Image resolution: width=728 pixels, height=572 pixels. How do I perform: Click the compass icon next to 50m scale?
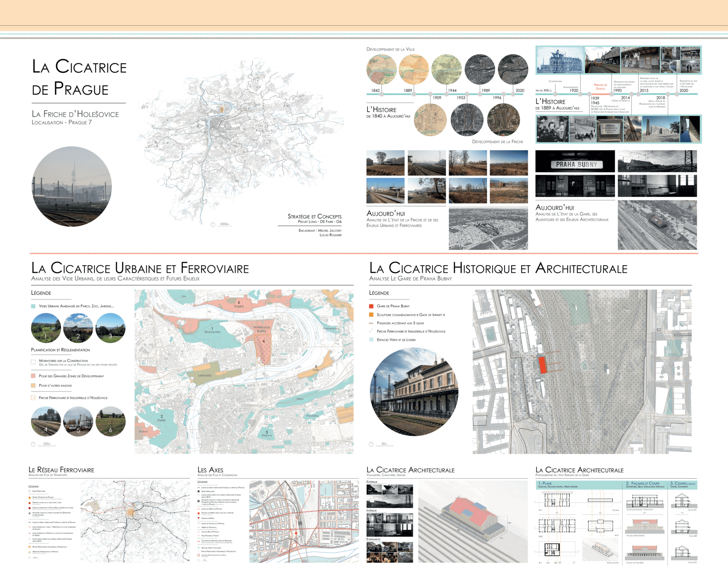[371, 444]
